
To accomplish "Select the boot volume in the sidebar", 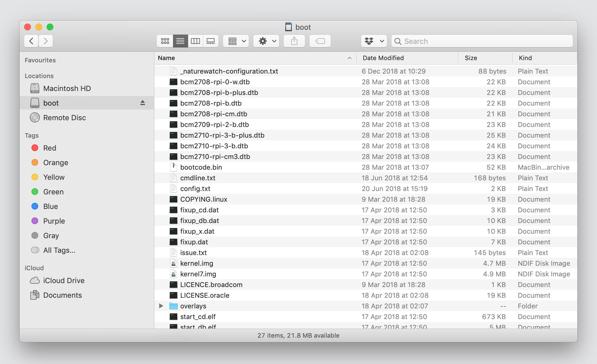I will click(87, 103).
